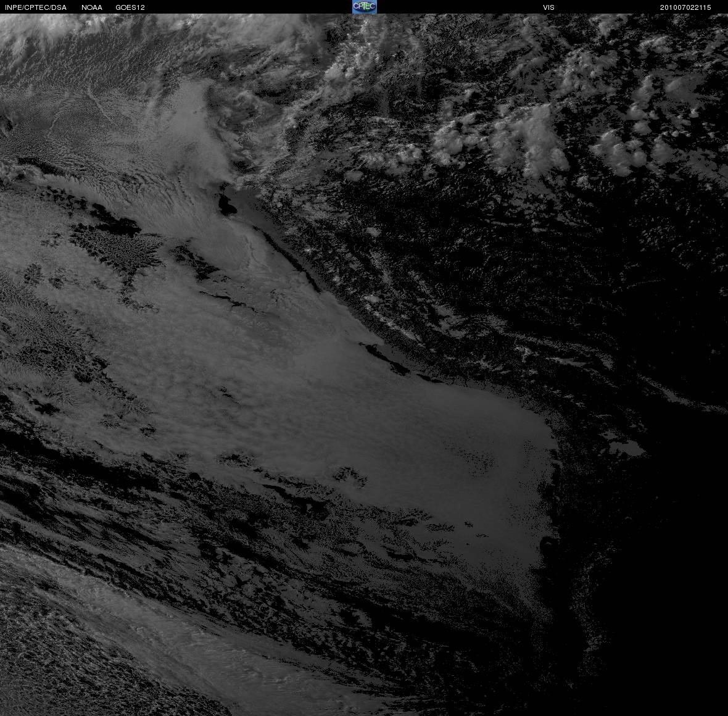Select the INPE/CPTEC/DSA header label
The height and width of the screenshot is (716, 728).
pos(36,7)
